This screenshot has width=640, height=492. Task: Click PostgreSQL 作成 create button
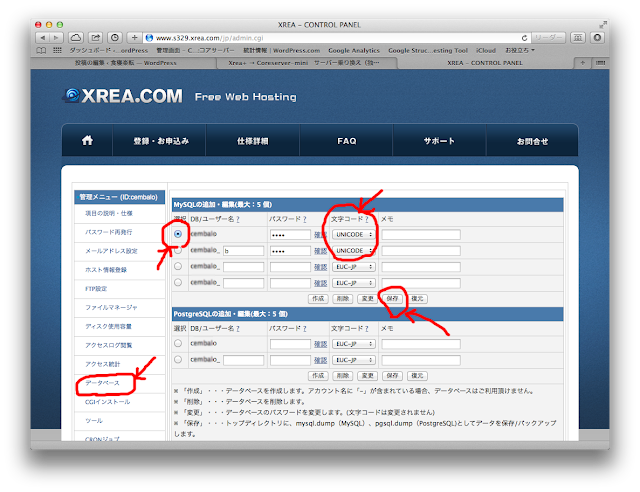pyautogui.click(x=318, y=376)
